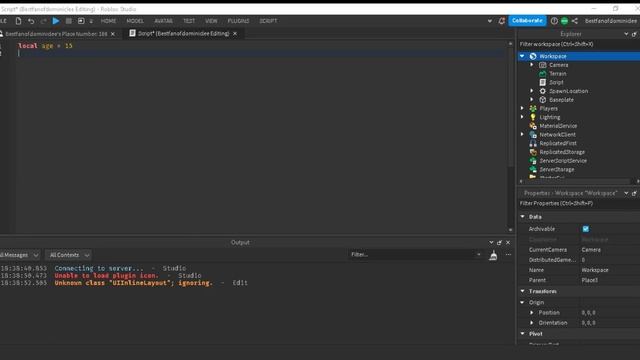Toggle the Archivable checkbox

coord(586,229)
